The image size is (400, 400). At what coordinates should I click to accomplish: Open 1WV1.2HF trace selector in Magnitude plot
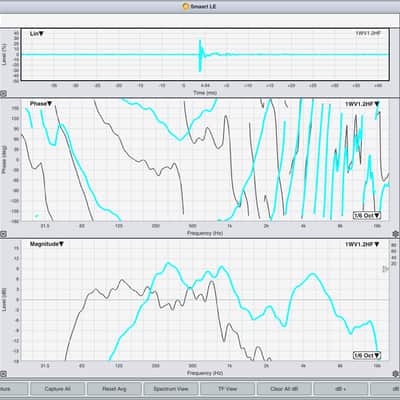click(362, 244)
